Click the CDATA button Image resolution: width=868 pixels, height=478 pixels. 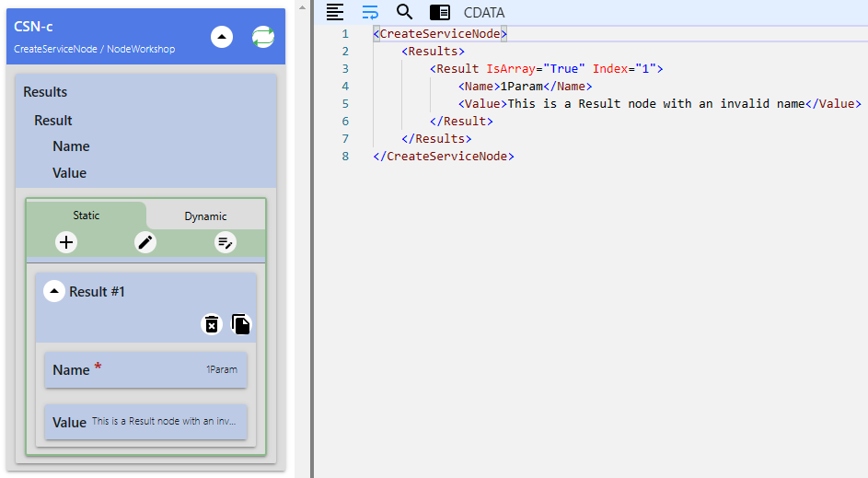point(484,12)
